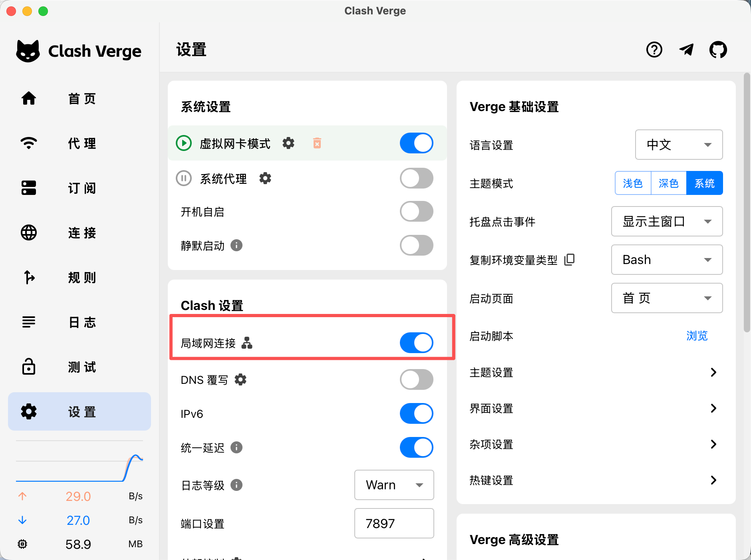
Task: Click the network icon beside 局域网连接
Action: tap(247, 343)
